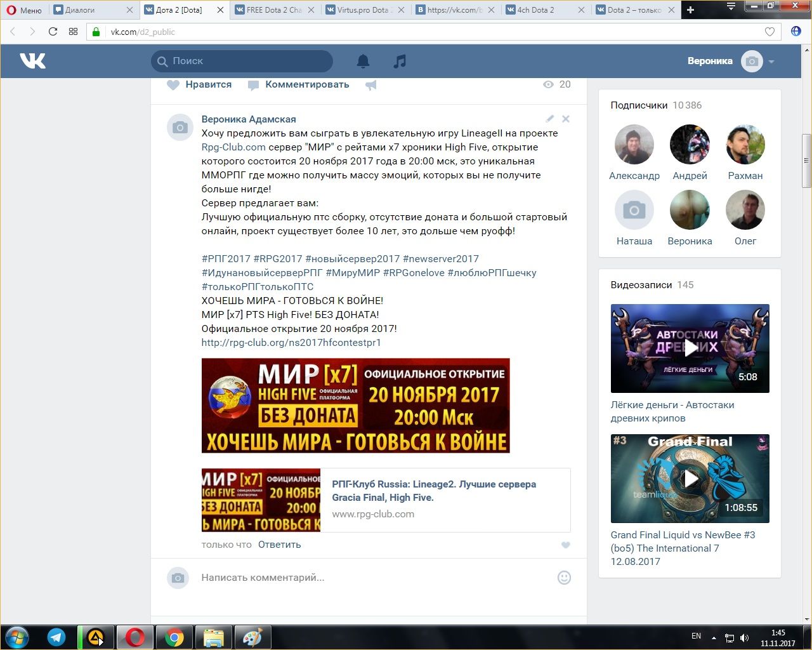Open the notifications bell
The width and height of the screenshot is (812, 650).
363,61
